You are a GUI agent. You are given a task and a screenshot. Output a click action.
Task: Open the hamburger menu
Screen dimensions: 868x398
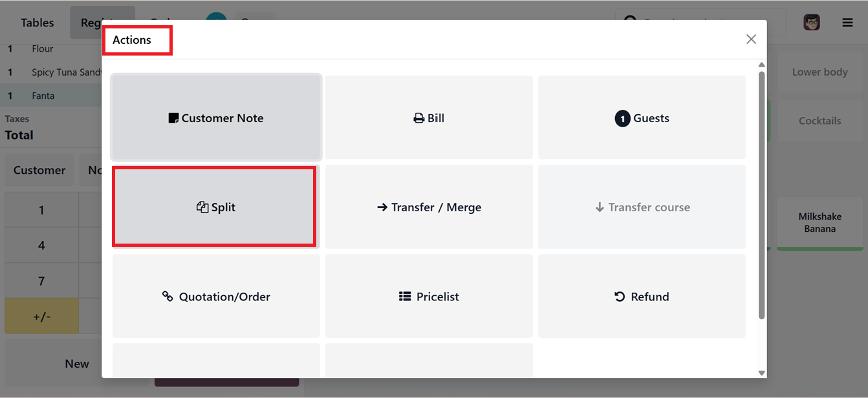pyautogui.click(x=847, y=23)
